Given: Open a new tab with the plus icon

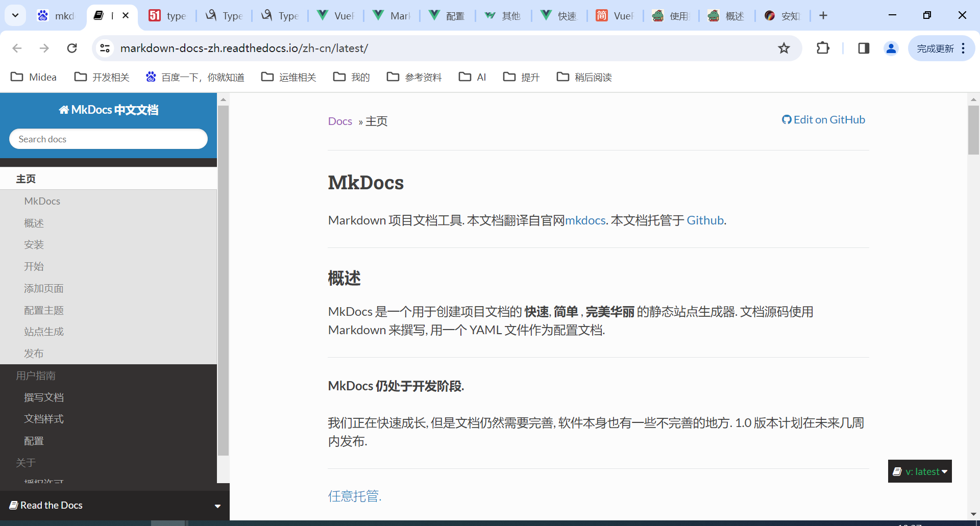Looking at the screenshot, I should (x=823, y=15).
